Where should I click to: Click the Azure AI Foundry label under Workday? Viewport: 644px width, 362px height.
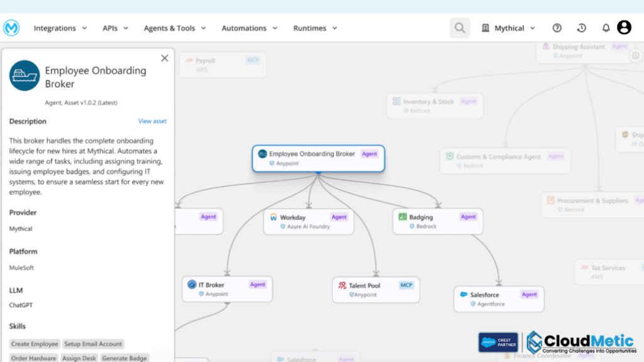[308, 226]
